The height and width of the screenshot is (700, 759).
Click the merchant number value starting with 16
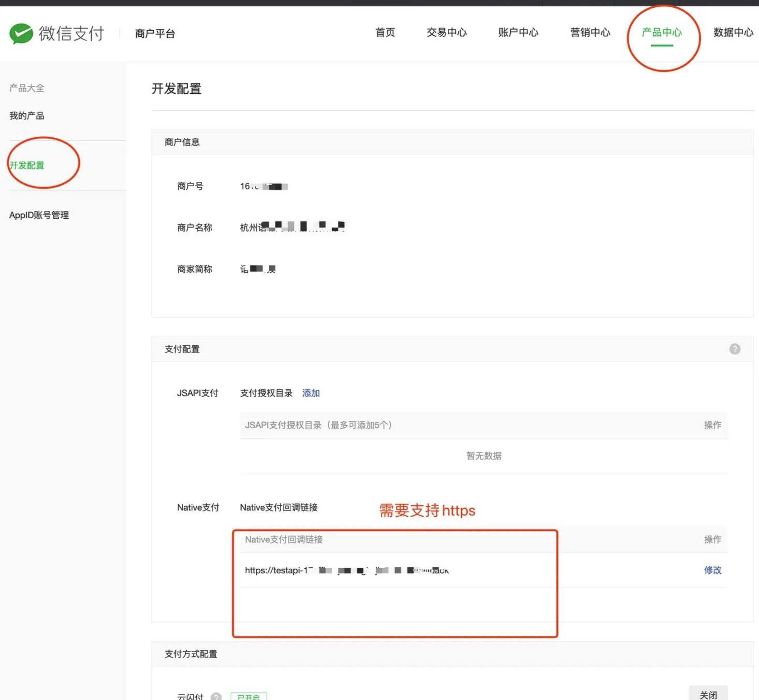point(264,186)
